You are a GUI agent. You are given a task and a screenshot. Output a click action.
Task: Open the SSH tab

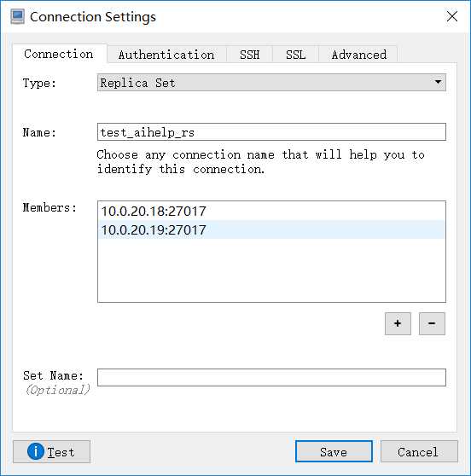pyautogui.click(x=250, y=55)
